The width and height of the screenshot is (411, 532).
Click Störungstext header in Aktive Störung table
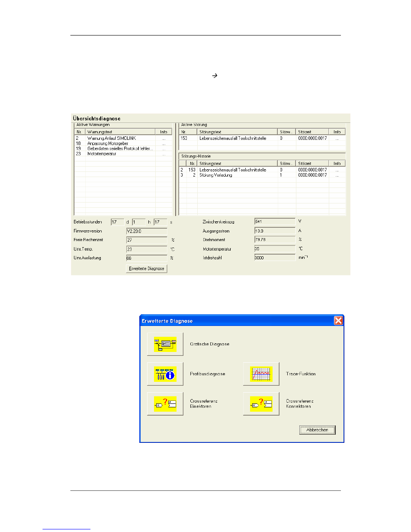click(237, 132)
